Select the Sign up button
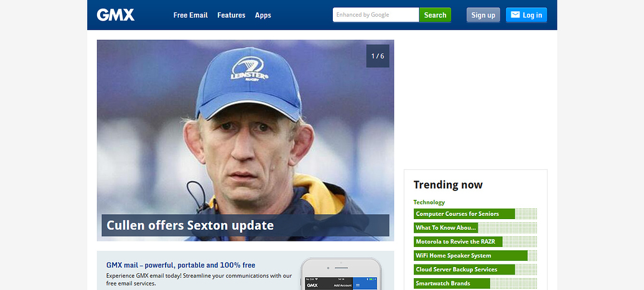This screenshot has height=290, width=644. pos(483,15)
